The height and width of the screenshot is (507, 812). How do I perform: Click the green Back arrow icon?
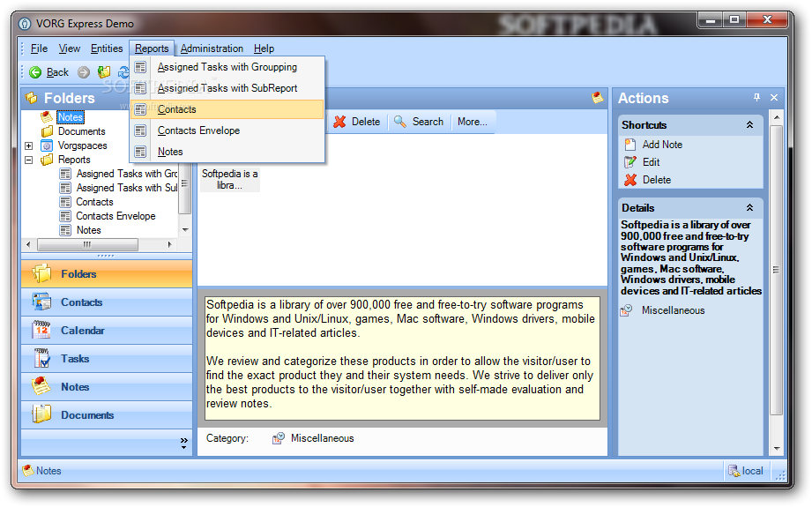pyautogui.click(x=35, y=72)
